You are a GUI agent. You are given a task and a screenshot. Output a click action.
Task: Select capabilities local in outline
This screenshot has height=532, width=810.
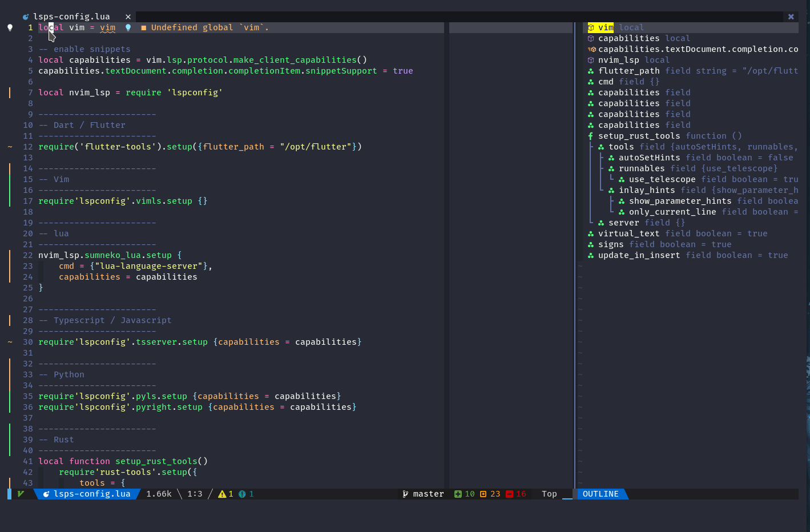644,38
